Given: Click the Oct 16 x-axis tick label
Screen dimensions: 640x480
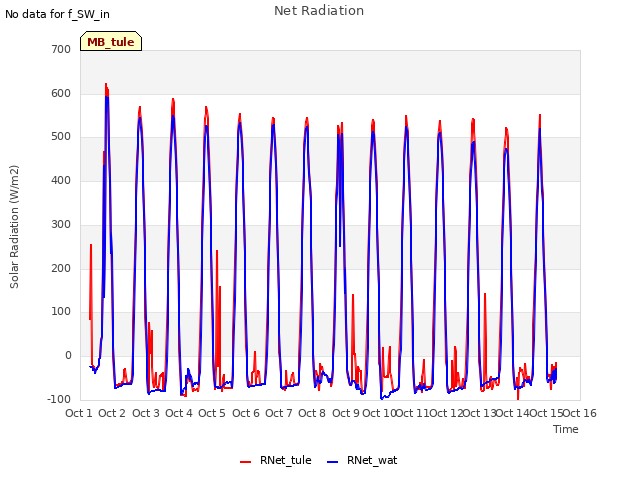Looking at the screenshot, I should [580, 413].
